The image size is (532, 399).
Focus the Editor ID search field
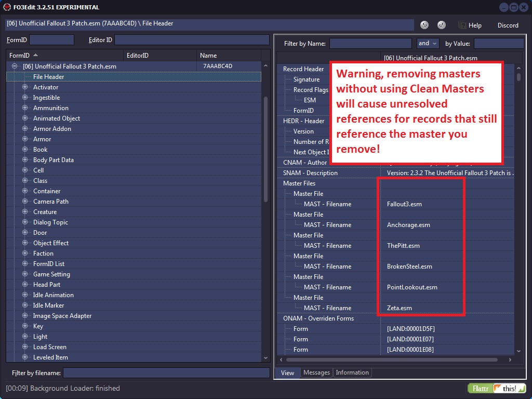192,39
